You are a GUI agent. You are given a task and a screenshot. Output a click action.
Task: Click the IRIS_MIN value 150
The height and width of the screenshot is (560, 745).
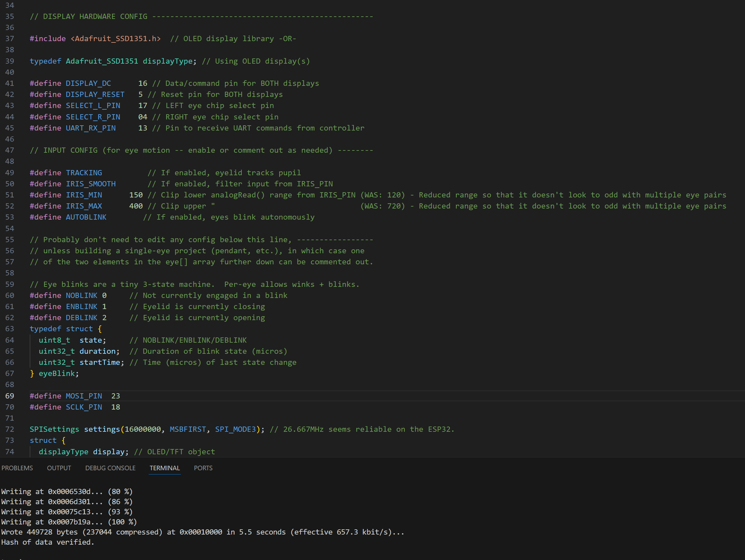(x=136, y=195)
